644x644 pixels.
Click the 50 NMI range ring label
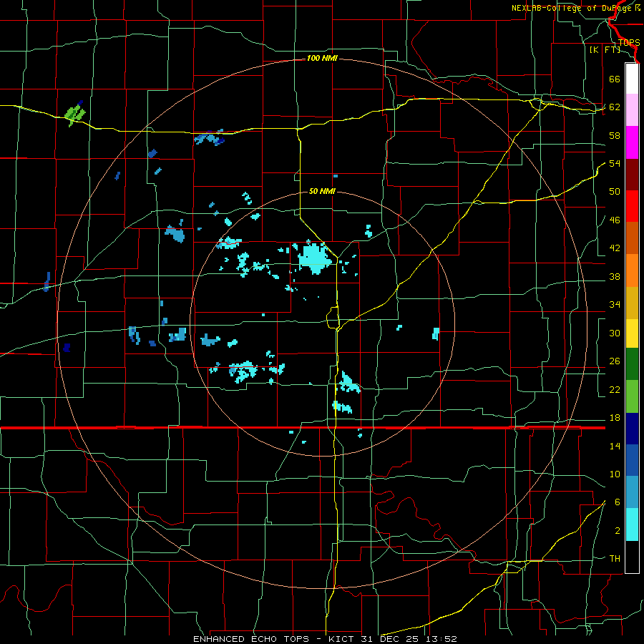(x=322, y=191)
